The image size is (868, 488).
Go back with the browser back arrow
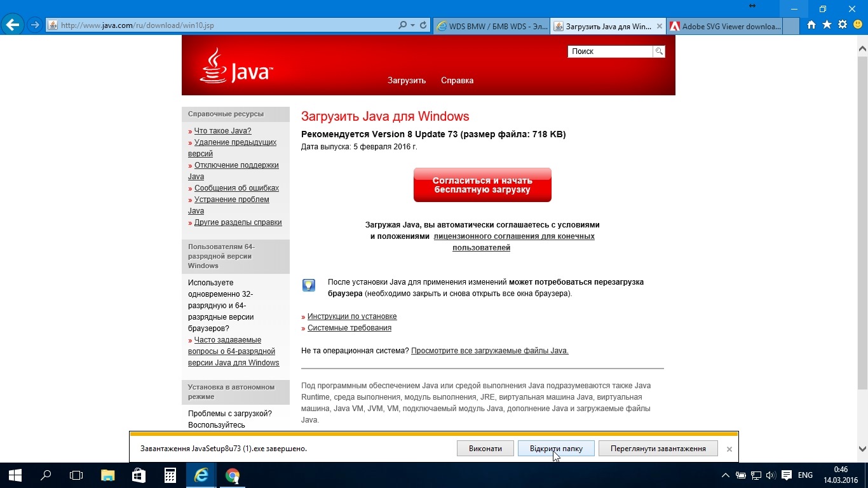[13, 25]
